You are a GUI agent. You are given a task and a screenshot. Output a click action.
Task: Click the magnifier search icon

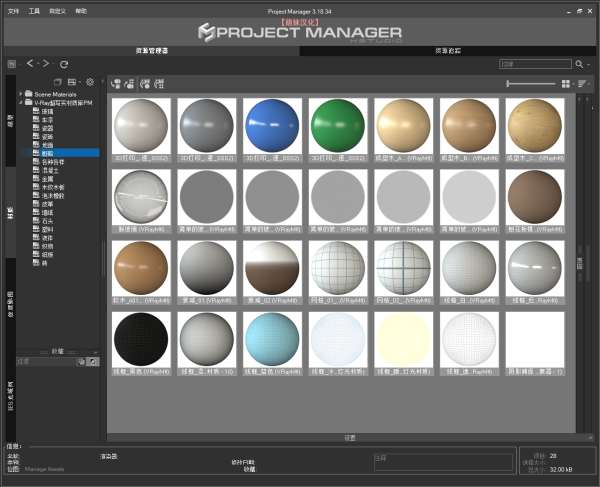[x=579, y=64]
